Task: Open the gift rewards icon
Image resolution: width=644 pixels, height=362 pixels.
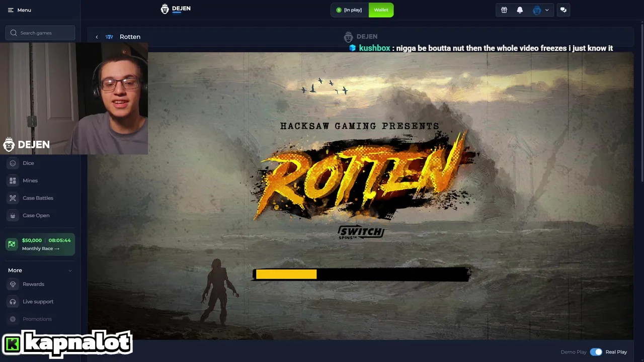Action: tap(504, 10)
